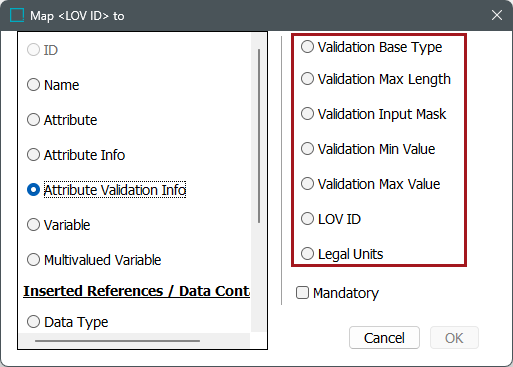The width and height of the screenshot is (513, 367).
Task: Select the Legal Units radio option
Action: tap(307, 254)
